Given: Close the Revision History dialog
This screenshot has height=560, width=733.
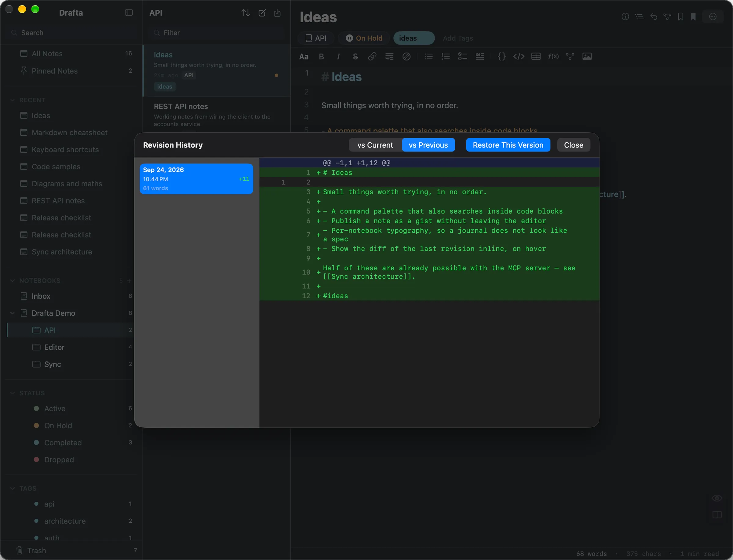Looking at the screenshot, I should tap(573, 145).
